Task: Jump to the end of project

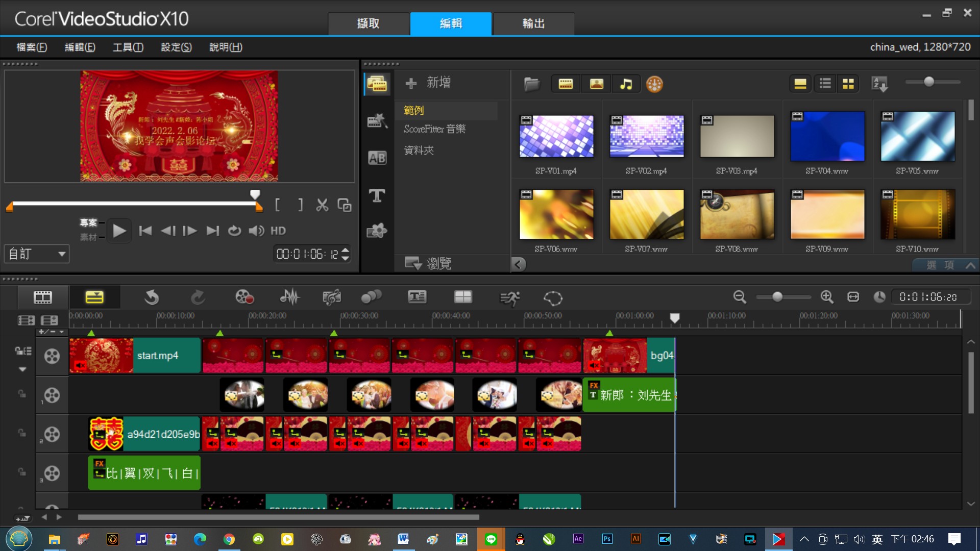Action: pos(212,231)
